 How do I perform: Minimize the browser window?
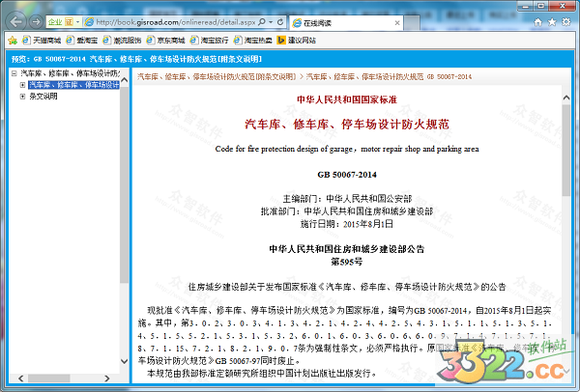(525, 6)
